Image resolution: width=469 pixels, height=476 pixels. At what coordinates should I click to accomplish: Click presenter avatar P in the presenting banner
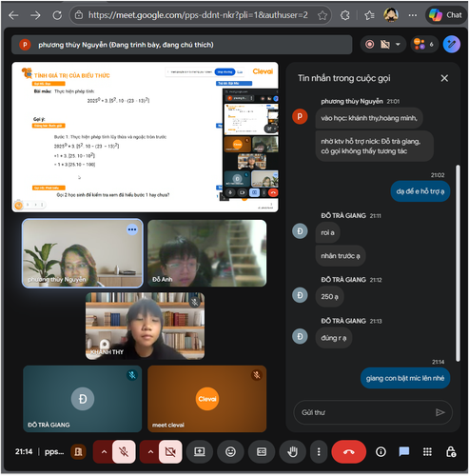[25, 45]
